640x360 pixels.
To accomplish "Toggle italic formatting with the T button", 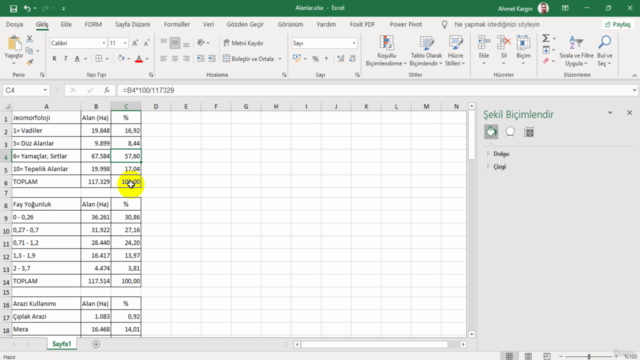I will (x=65, y=59).
